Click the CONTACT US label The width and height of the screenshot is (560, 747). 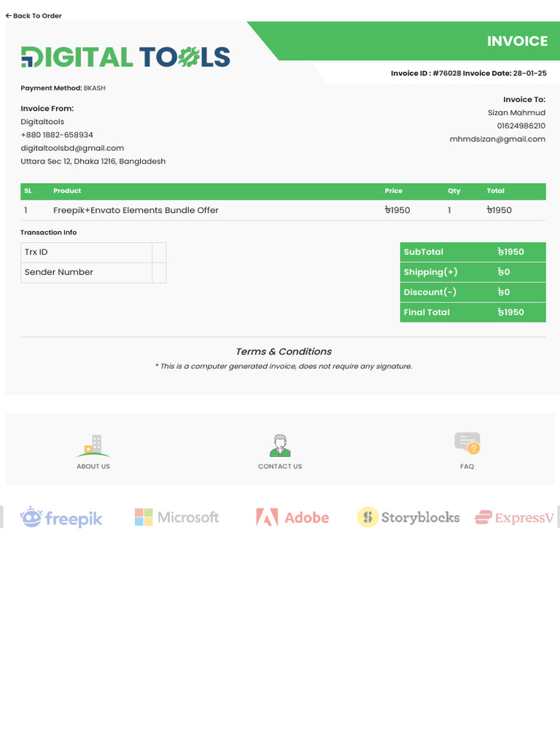280,466
